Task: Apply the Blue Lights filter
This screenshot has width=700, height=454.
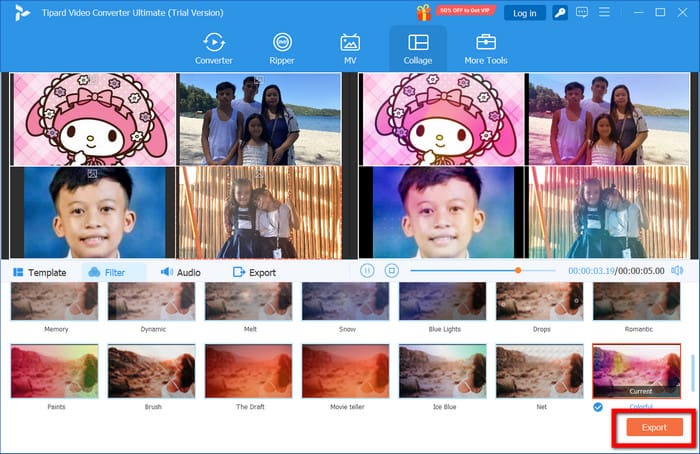Action: pos(442,301)
